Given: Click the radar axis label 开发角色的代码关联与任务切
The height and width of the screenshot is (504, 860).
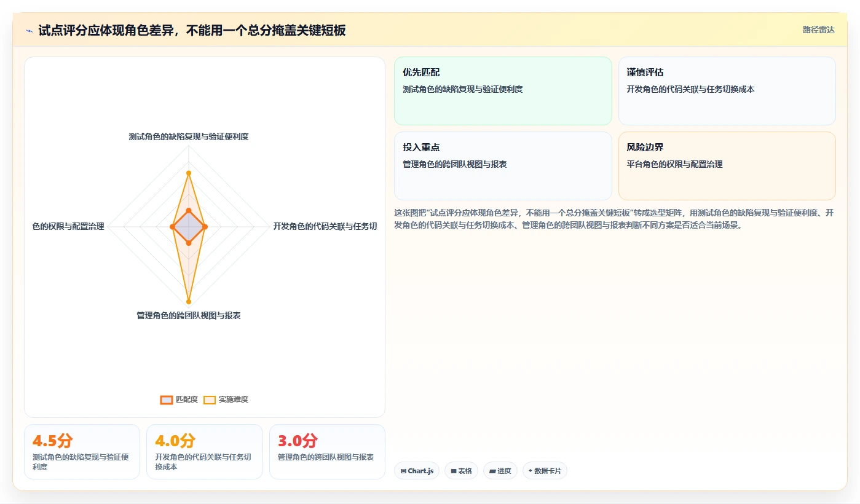Looking at the screenshot, I should pyautogui.click(x=325, y=226).
